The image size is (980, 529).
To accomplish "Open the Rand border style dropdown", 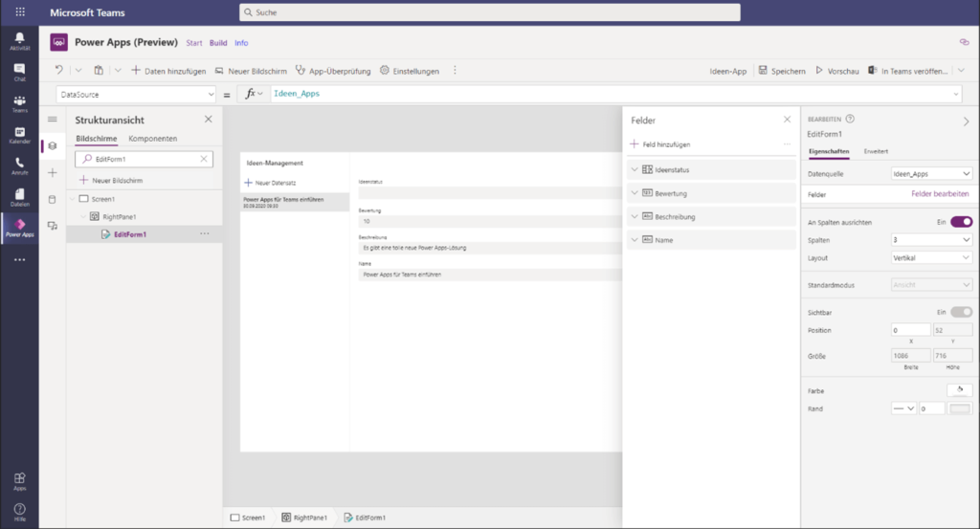I will point(903,408).
